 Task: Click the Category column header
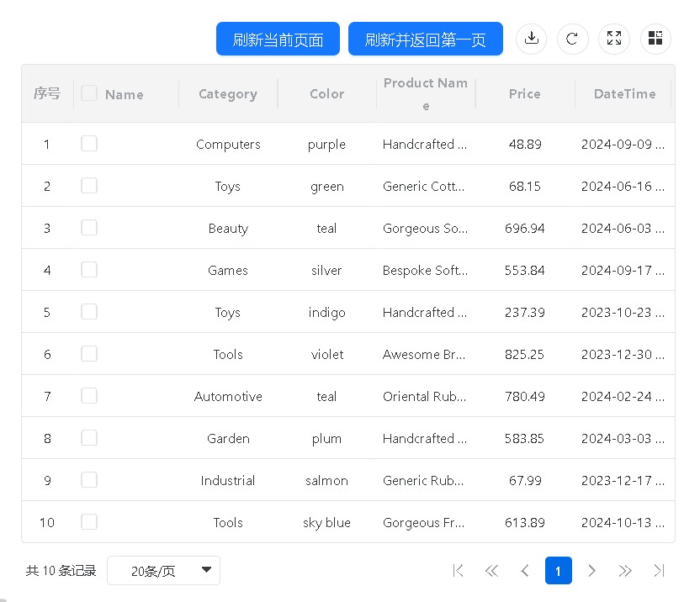227,94
